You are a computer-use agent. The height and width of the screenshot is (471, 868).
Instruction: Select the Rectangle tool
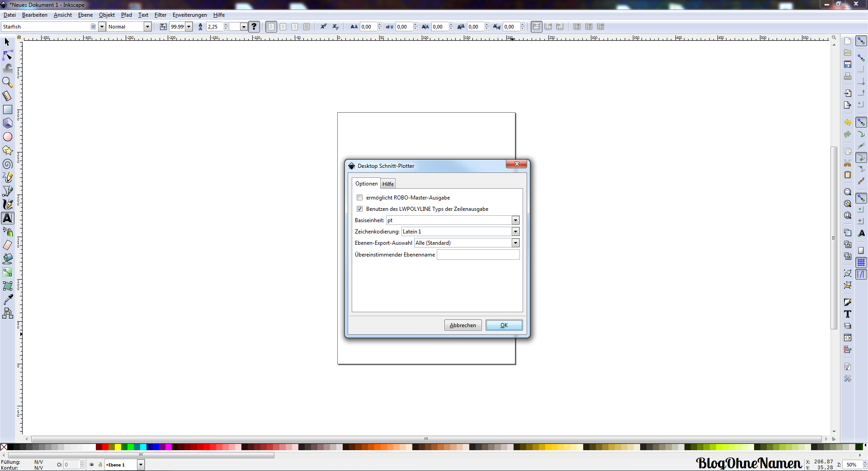pyautogui.click(x=8, y=109)
